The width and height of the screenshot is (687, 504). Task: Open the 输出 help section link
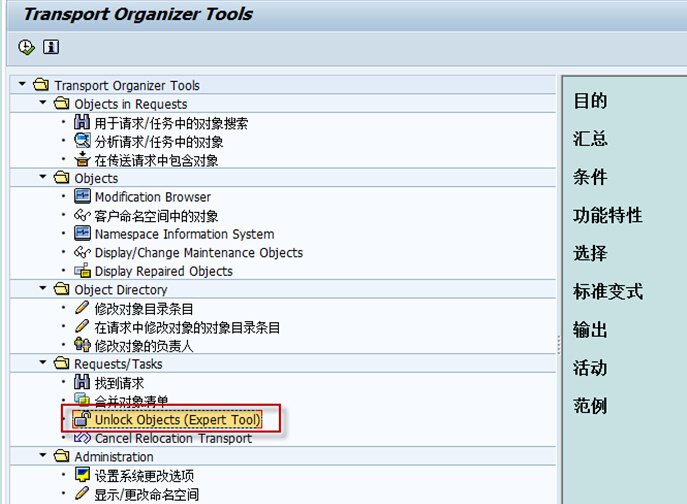point(590,330)
